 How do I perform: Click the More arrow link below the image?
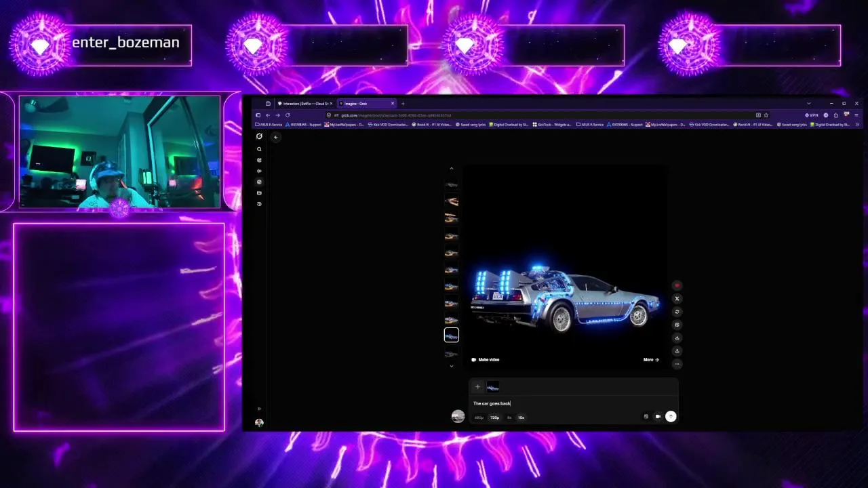pyautogui.click(x=651, y=360)
